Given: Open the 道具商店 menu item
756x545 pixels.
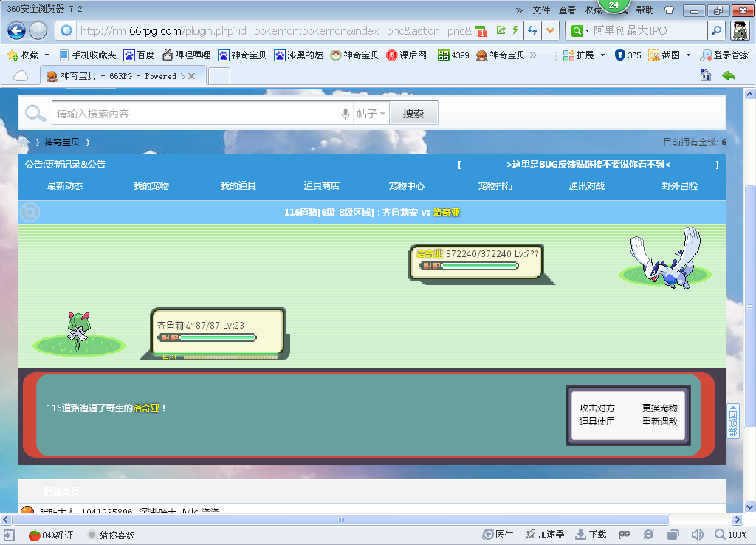Looking at the screenshot, I should [x=322, y=185].
